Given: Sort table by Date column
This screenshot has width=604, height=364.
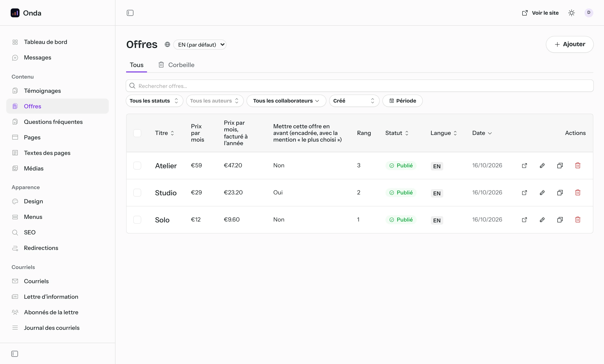Looking at the screenshot, I should pos(482,133).
